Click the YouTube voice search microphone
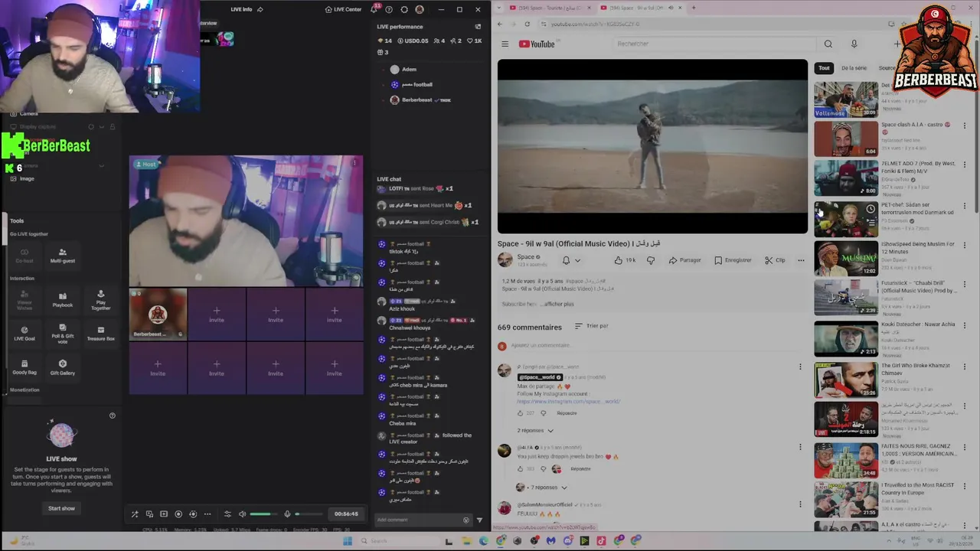This screenshot has height=551, width=980. [x=854, y=44]
